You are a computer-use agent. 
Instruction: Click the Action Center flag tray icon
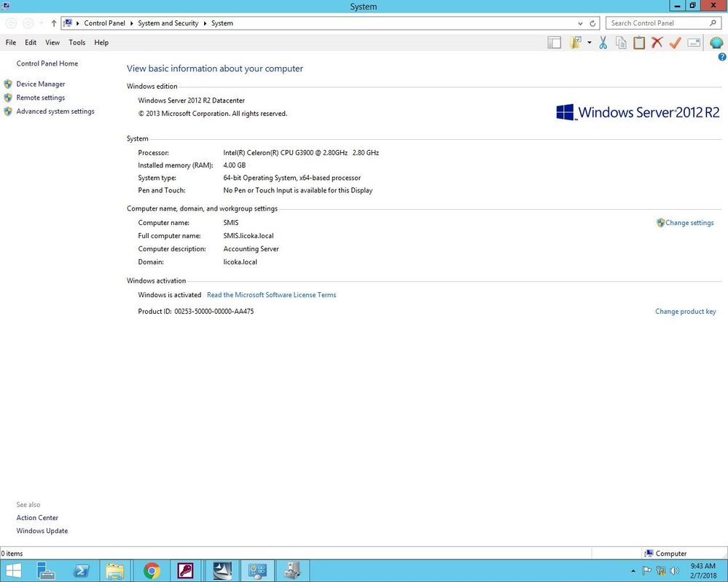(x=646, y=571)
